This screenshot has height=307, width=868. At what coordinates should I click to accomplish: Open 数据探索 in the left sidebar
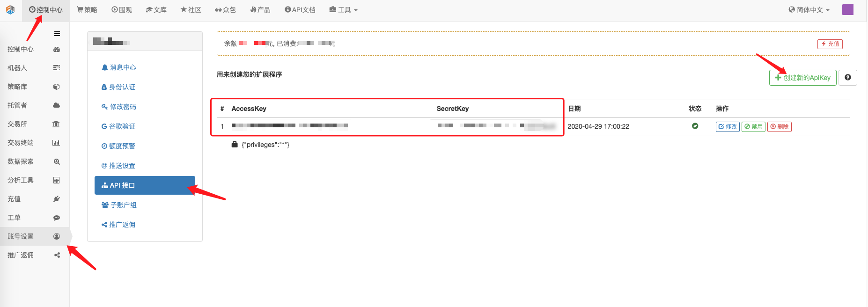pyautogui.click(x=21, y=161)
